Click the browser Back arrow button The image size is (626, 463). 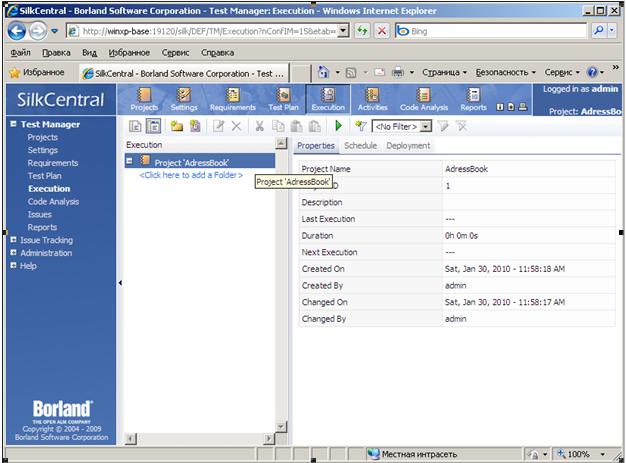pos(17,31)
